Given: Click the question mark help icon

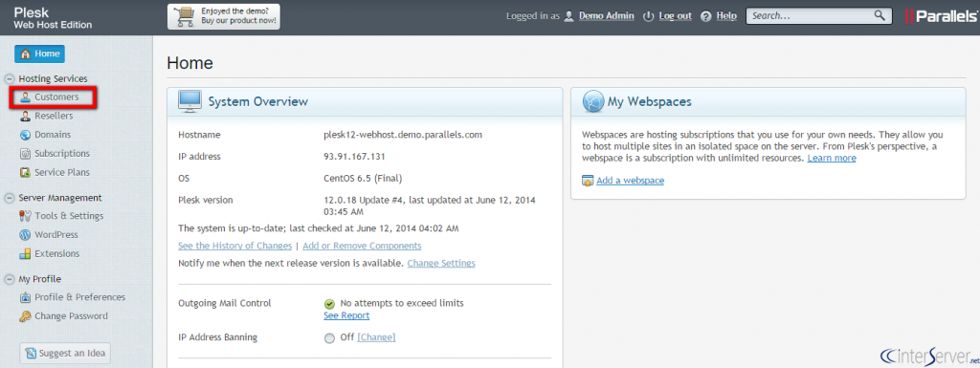Looking at the screenshot, I should (x=706, y=16).
